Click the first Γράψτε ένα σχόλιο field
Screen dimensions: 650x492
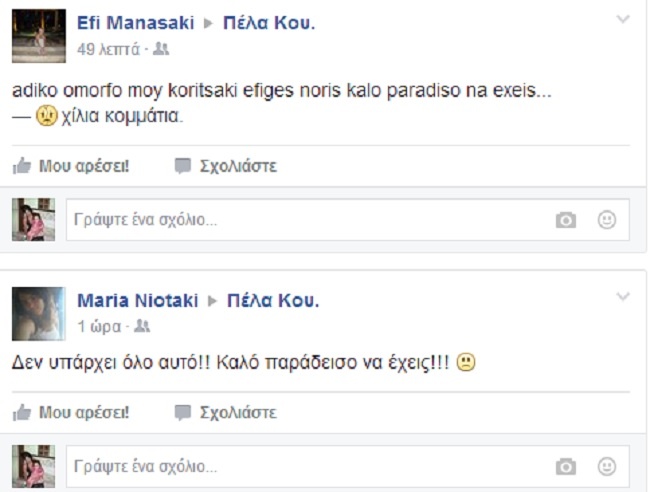tap(300, 221)
